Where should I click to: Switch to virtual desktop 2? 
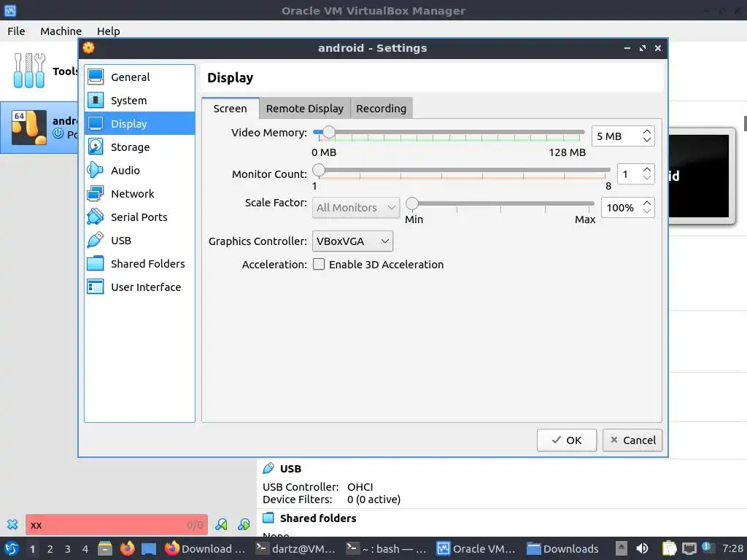pyautogui.click(x=50, y=549)
